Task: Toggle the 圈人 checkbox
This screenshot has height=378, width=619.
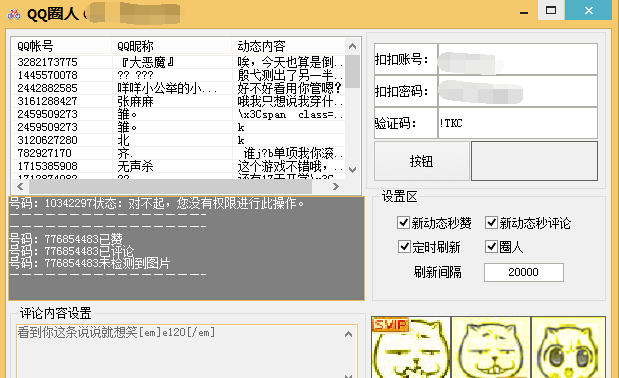Action: pos(491,247)
